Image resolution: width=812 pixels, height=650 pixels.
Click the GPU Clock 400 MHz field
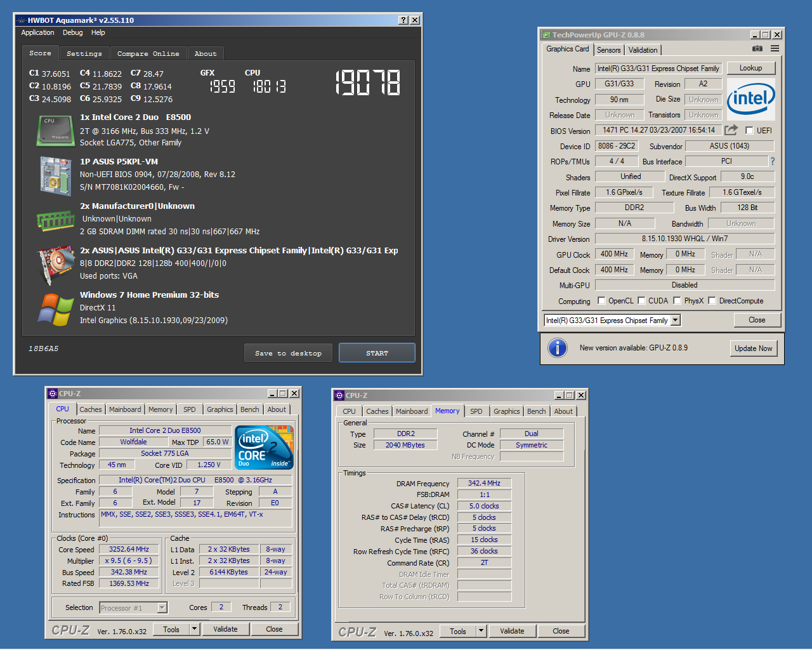click(614, 254)
